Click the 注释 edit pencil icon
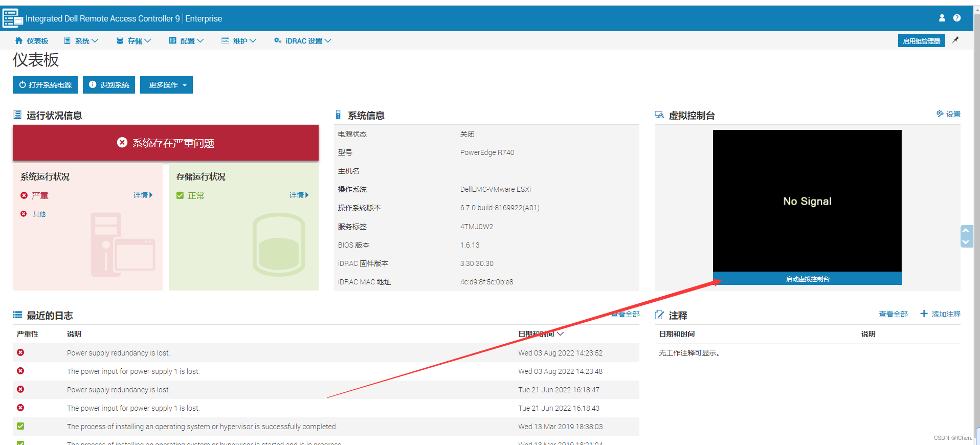This screenshot has height=445, width=980. click(659, 315)
